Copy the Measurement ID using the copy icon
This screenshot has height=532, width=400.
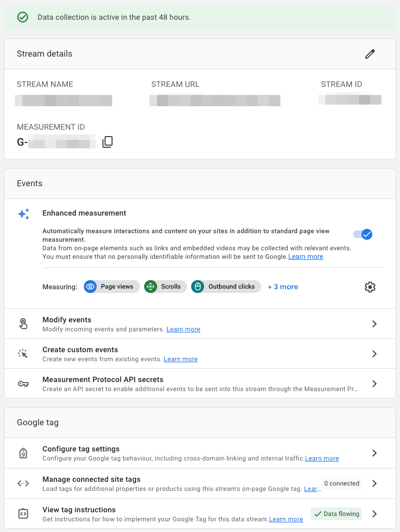coord(107,141)
